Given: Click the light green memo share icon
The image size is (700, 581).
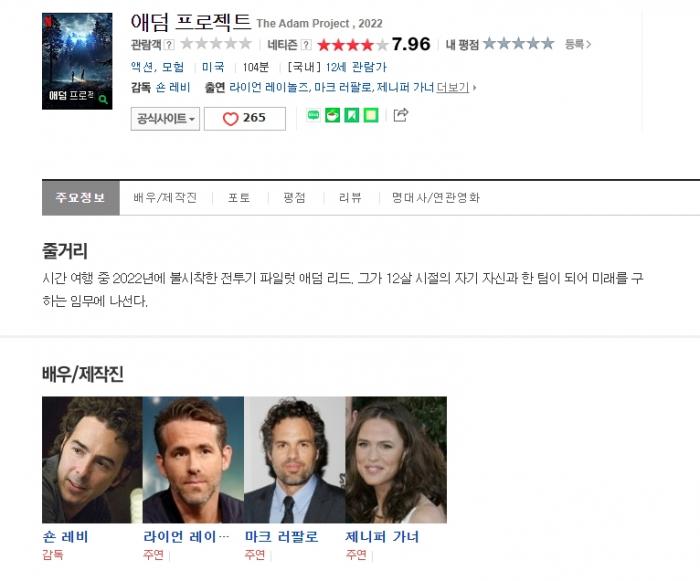Looking at the screenshot, I should (x=371, y=115).
